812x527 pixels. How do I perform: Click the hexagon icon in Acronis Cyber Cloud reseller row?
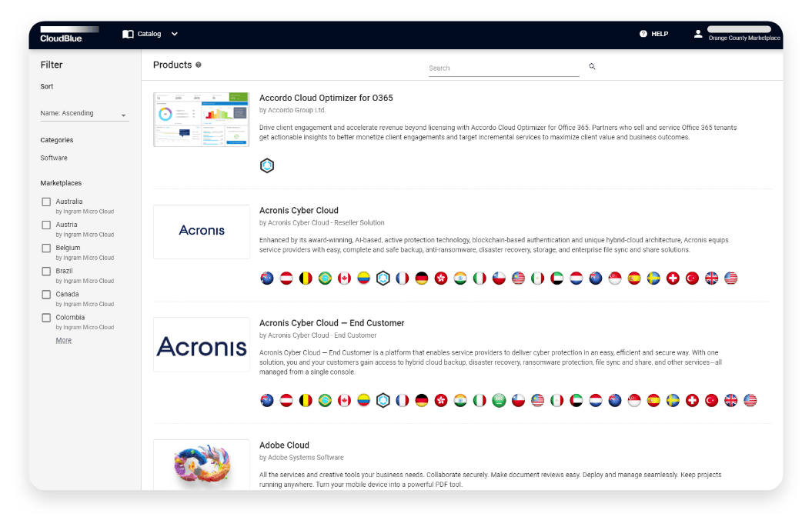coord(383,278)
